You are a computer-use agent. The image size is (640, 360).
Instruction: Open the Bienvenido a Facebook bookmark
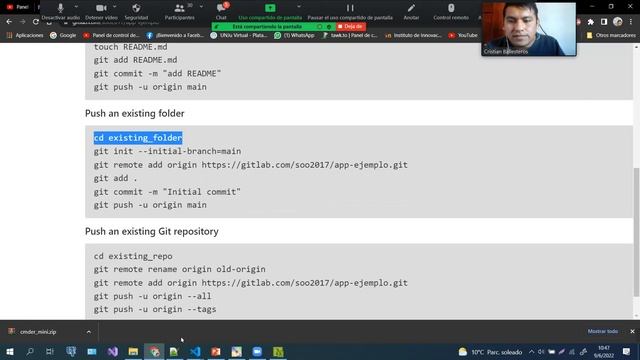pyautogui.click(x=175, y=36)
